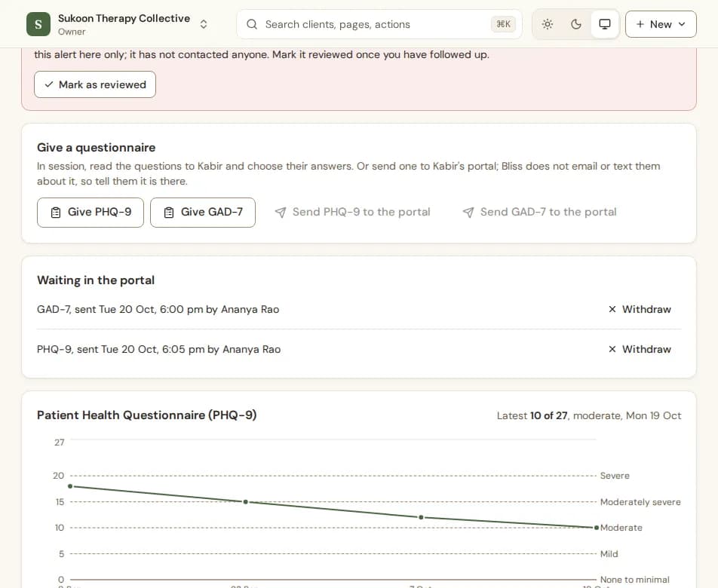Switch to dark theme moon icon
Screen dimensions: 718x588
576,24
